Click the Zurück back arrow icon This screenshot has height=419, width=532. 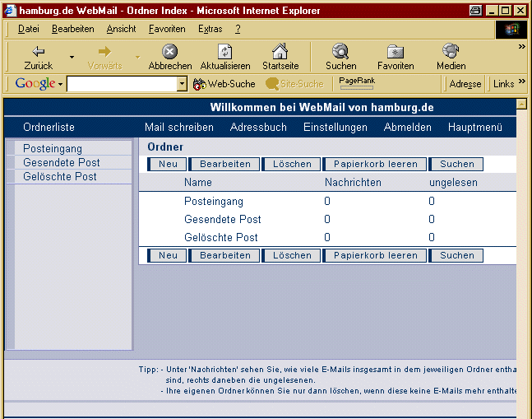38,51
